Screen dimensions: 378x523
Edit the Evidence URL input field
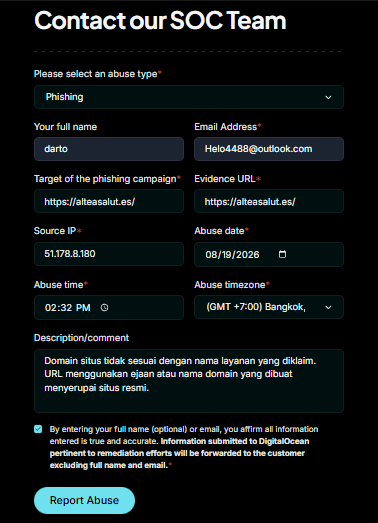tap(269, 201)
